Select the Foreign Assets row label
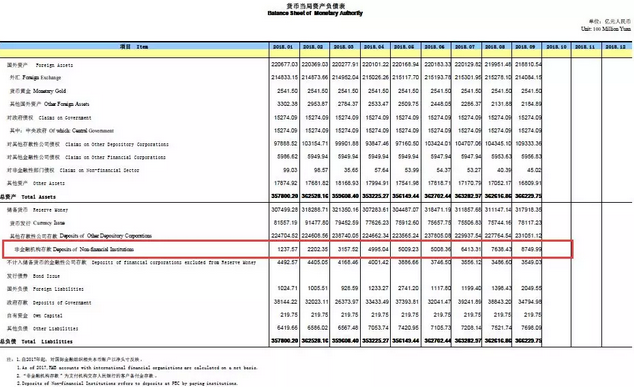The width and height of the screenshot is (634, 390). click(40, 65)
